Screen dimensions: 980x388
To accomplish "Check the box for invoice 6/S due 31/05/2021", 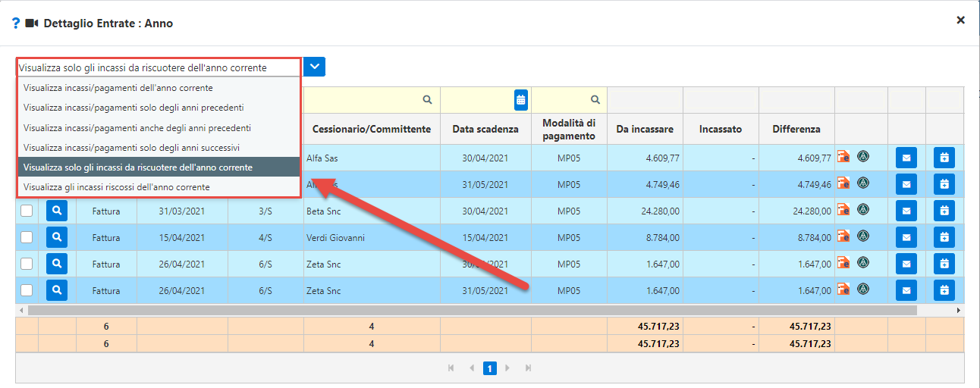I will pyautogui.click(x=27, y=290).
